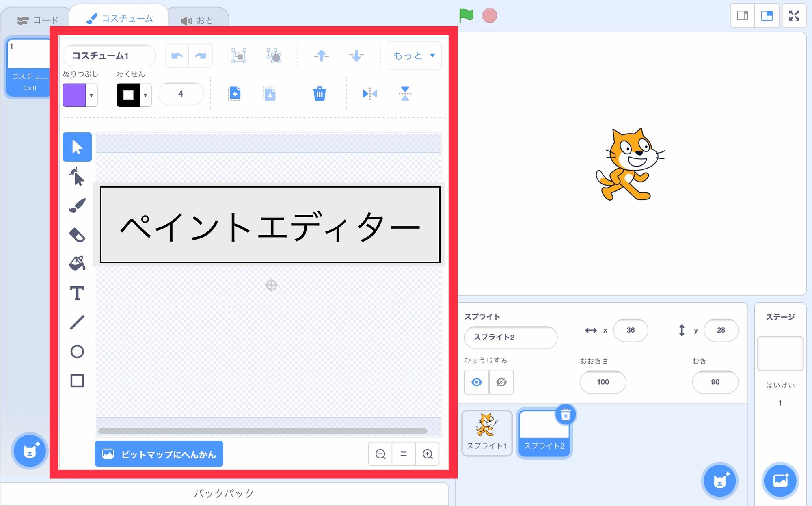Open the おと tab
Viewport: 812px width, 506px height.
[197, 20]
